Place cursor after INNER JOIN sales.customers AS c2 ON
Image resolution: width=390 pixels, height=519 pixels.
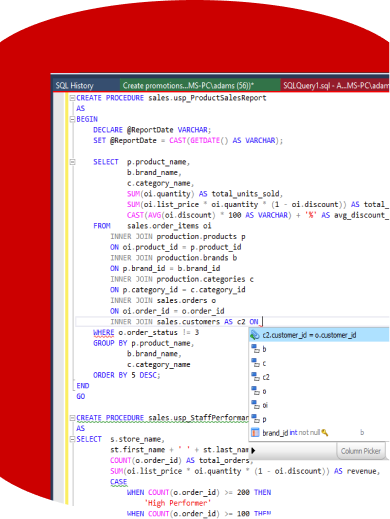(262, 322)
